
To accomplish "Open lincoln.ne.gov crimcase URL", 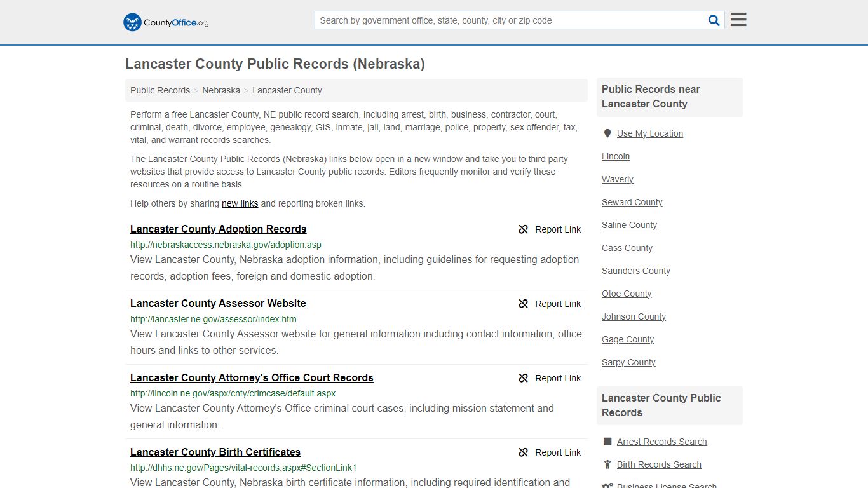I will (233, 393).
